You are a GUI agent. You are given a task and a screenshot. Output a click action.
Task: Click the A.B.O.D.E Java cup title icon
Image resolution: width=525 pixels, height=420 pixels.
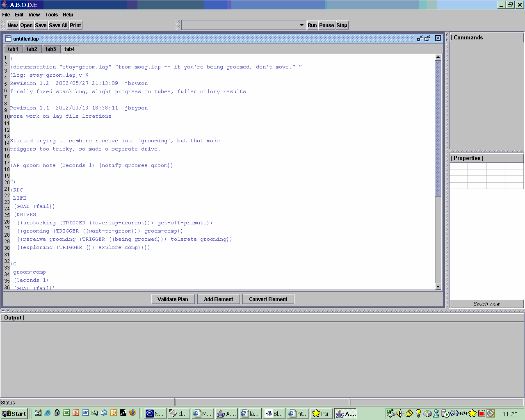[5, 5]
